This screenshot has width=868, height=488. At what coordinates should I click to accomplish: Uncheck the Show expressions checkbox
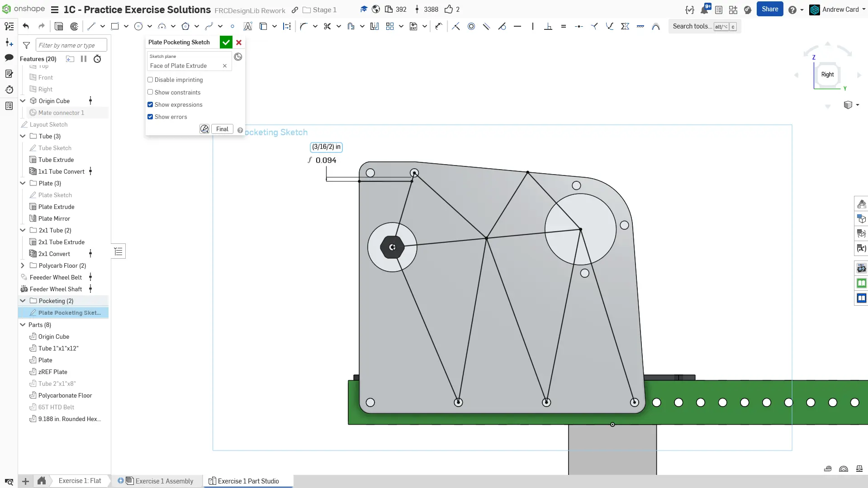(x=150, y=104)
